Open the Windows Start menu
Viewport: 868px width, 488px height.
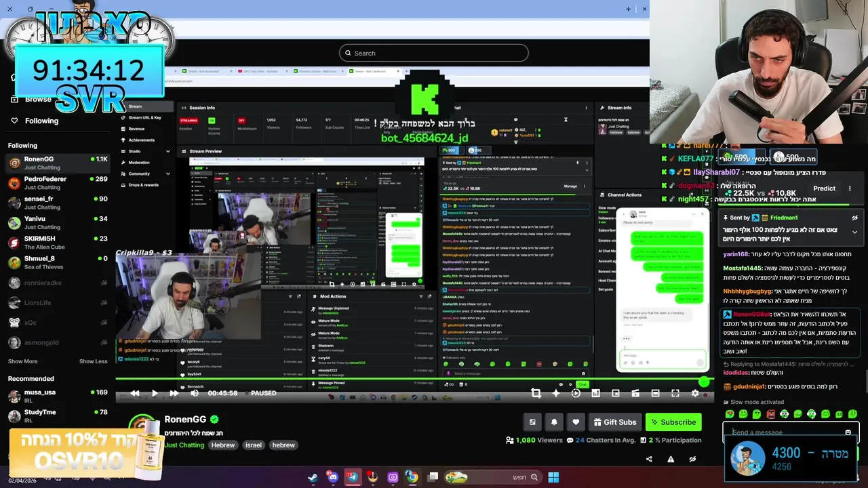click(x=553, y=477)
